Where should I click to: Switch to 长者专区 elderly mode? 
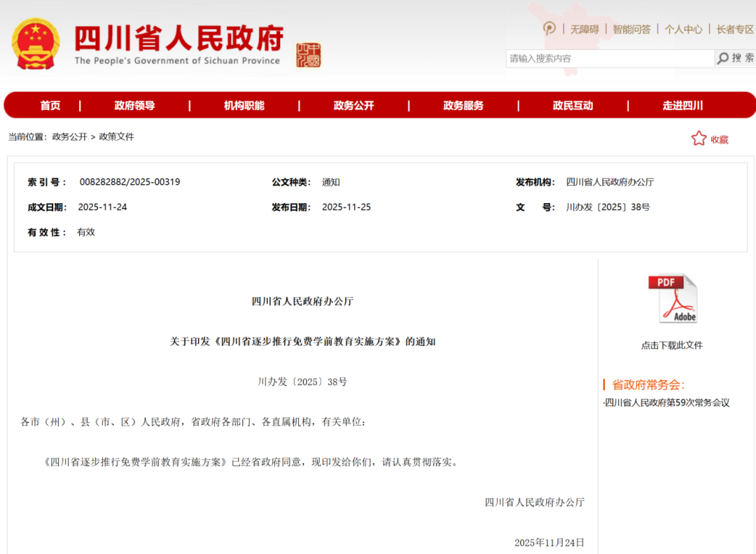[x=734, y=29]
